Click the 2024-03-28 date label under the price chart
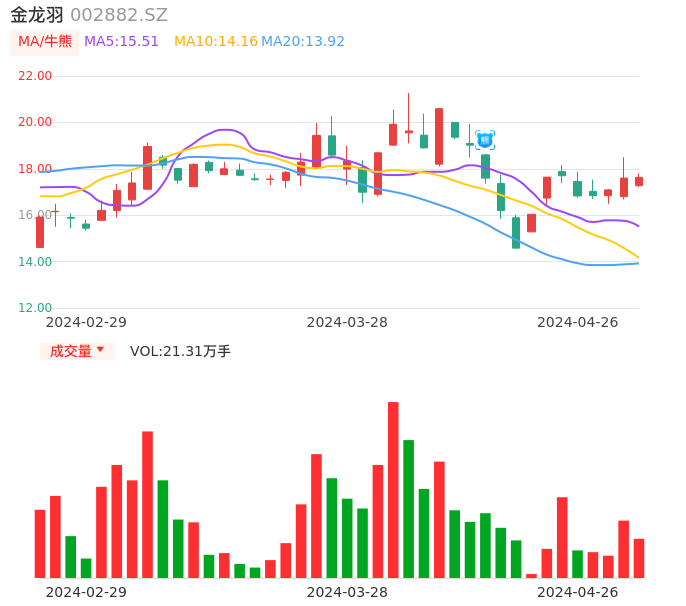Screen dimensions: 686x606 pos(347,322)
